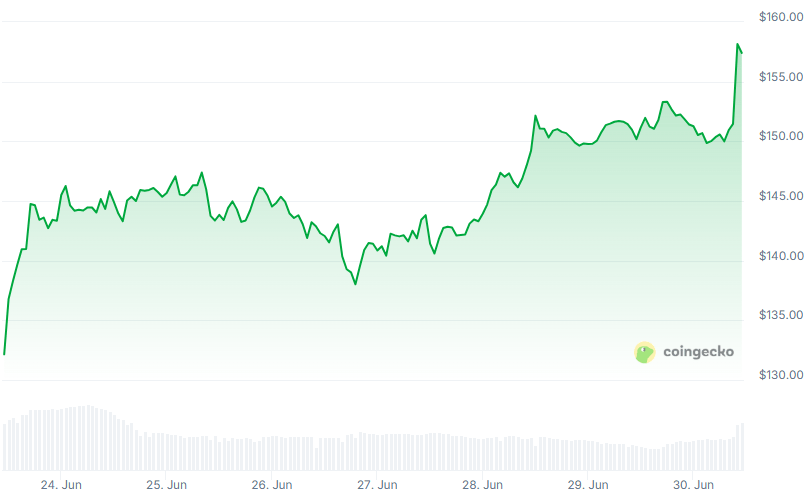Click the $150.00 price axis label
812x500 pixels.
(x=781, y=136)
